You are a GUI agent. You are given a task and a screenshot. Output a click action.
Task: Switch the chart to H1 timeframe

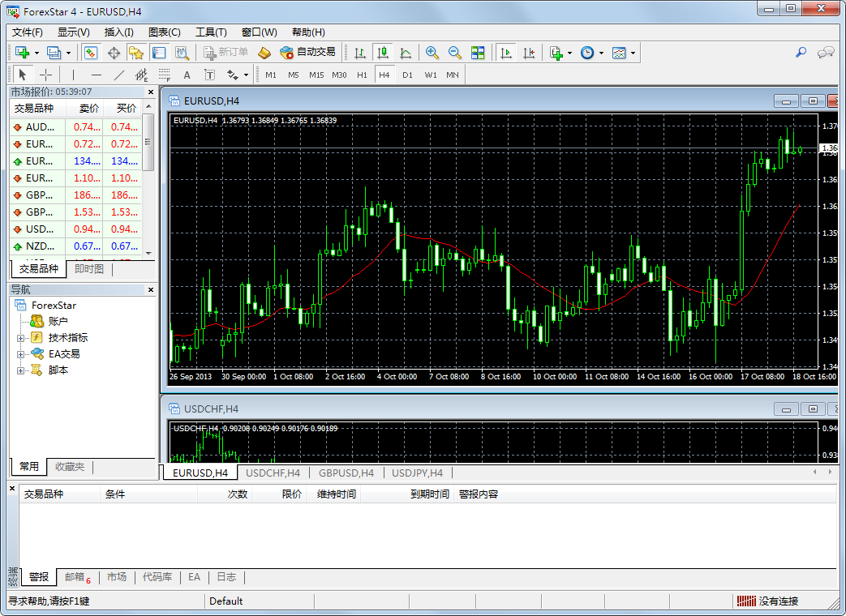point(363,74)
